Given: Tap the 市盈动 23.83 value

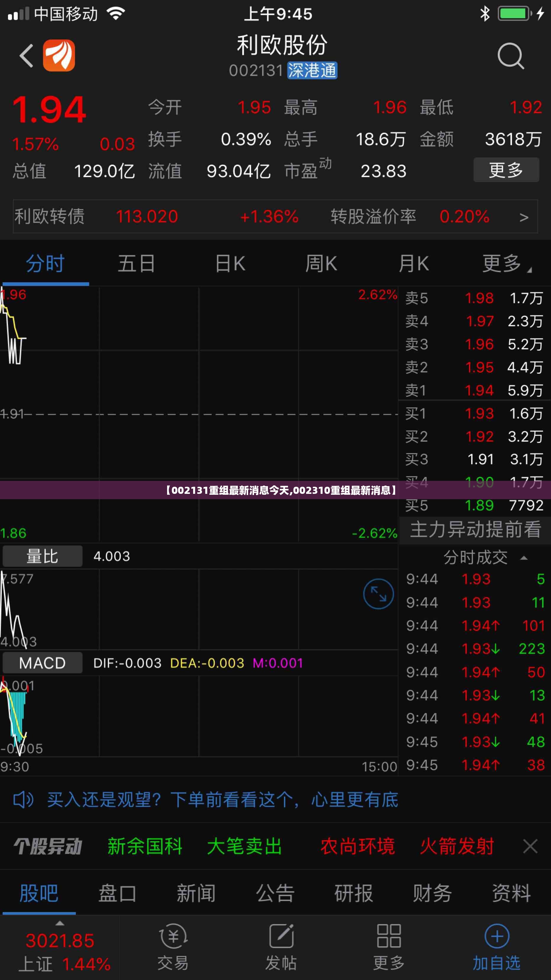Looking at the screenshot, I should pyautogui.click(x=383, y=171).
